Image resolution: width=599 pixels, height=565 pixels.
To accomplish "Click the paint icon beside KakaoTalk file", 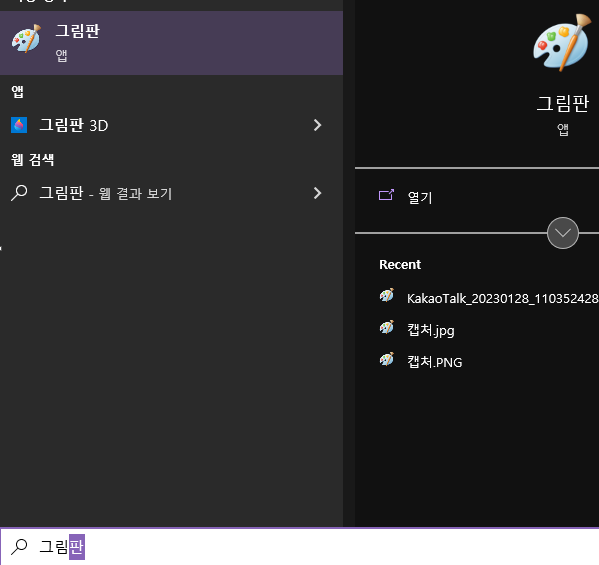I will 387,295.
